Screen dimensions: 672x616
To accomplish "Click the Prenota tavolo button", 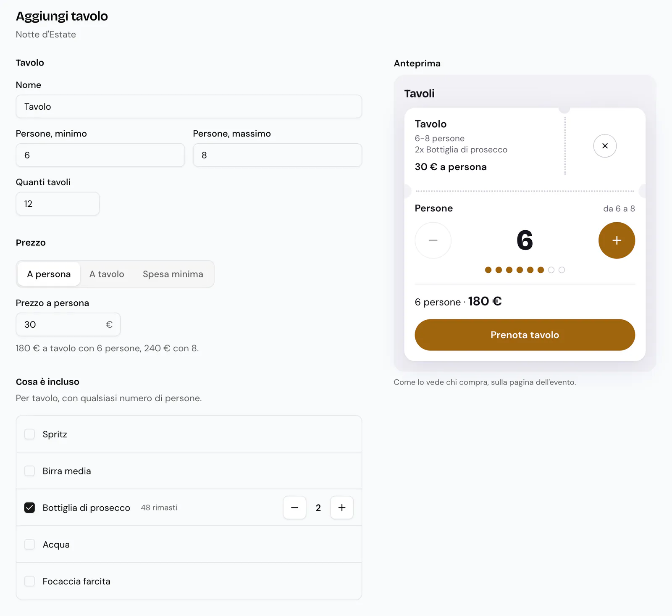I will click(525, 335).
